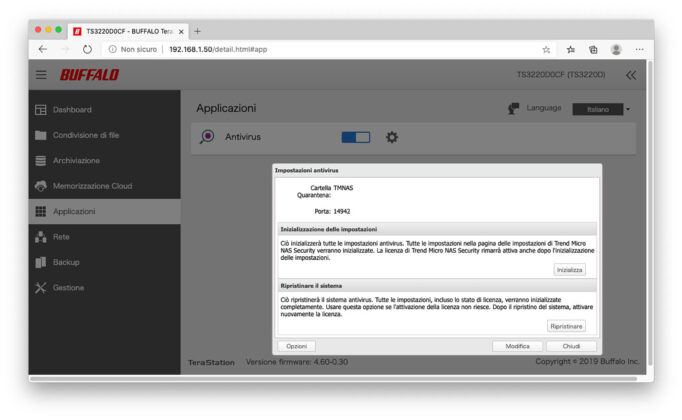Select Applicazioni in the sidebar

[104, 211]
